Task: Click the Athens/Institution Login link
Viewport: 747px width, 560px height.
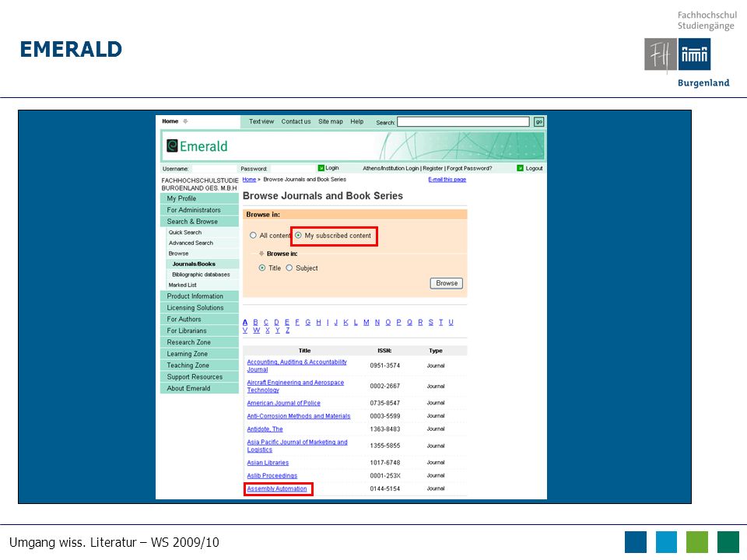Action: pyautogui.click(x=391, y=168)
